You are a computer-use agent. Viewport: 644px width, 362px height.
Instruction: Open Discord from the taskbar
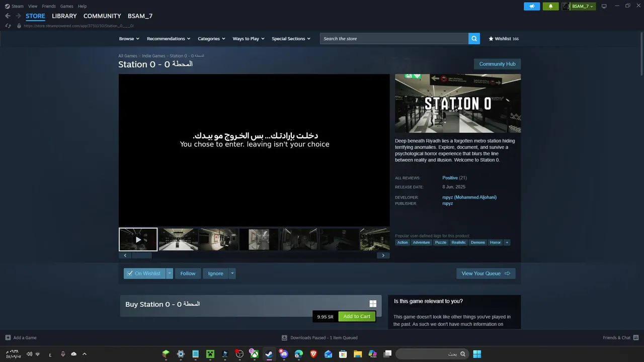pyautogui.click(x=284, y=354)
